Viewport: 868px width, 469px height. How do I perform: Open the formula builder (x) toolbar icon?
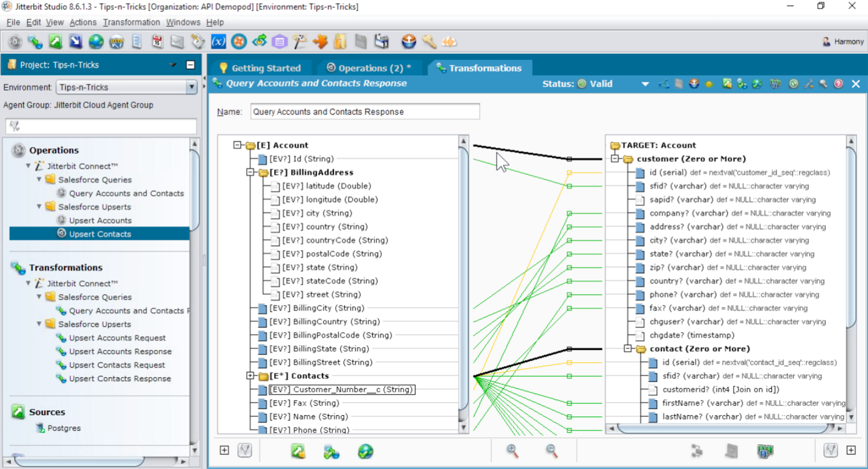pos(219,42)
